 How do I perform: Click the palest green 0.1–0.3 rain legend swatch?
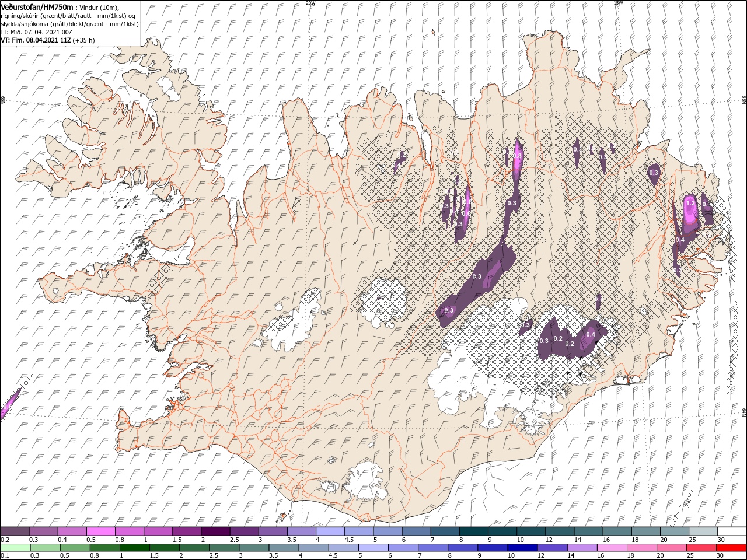pyautogui.click(x=15, y=547)
